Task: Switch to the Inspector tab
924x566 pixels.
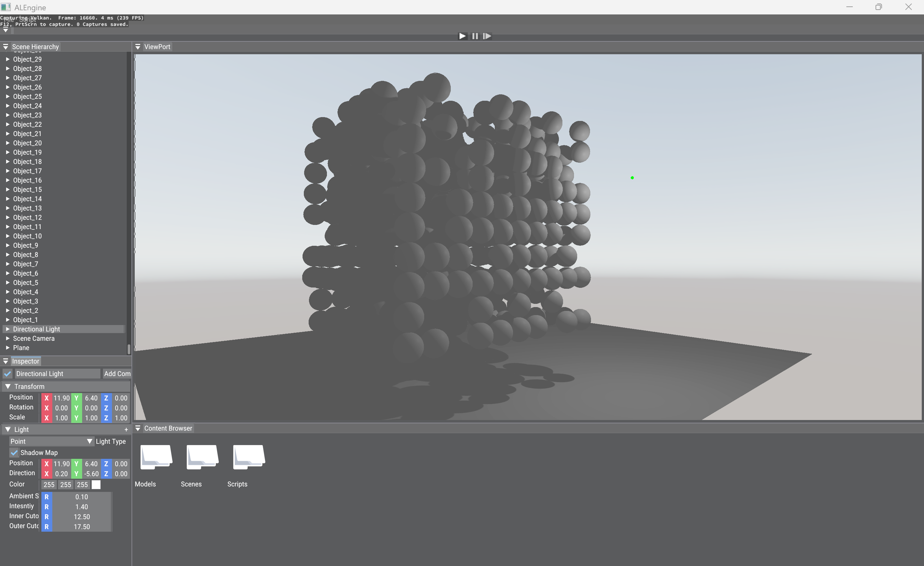Action: click(25, 361)
